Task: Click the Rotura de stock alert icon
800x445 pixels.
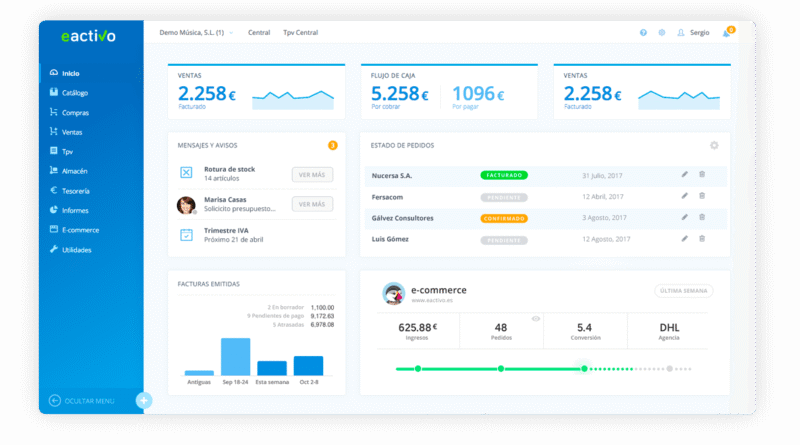Action: coord(186,173)
